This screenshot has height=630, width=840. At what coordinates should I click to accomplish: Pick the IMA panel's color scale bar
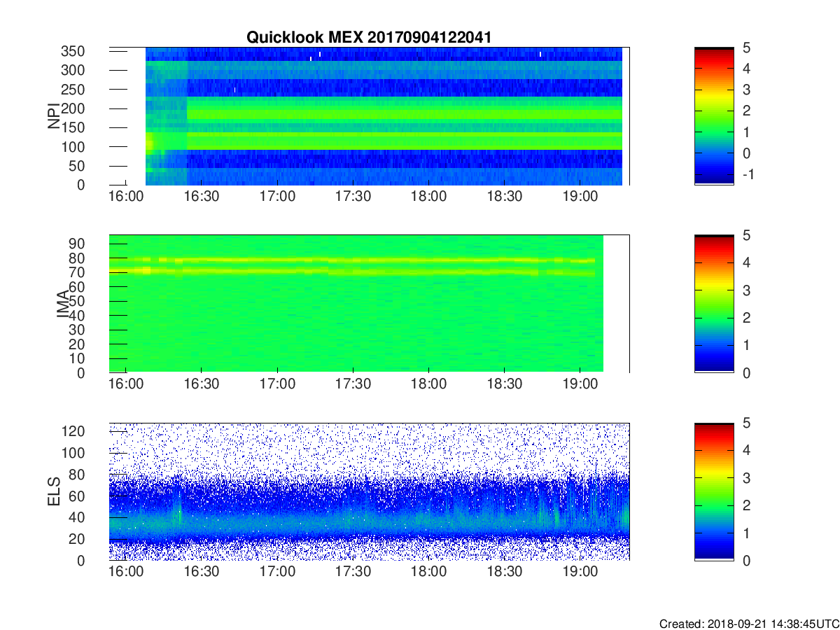click(x=714, y=304)
